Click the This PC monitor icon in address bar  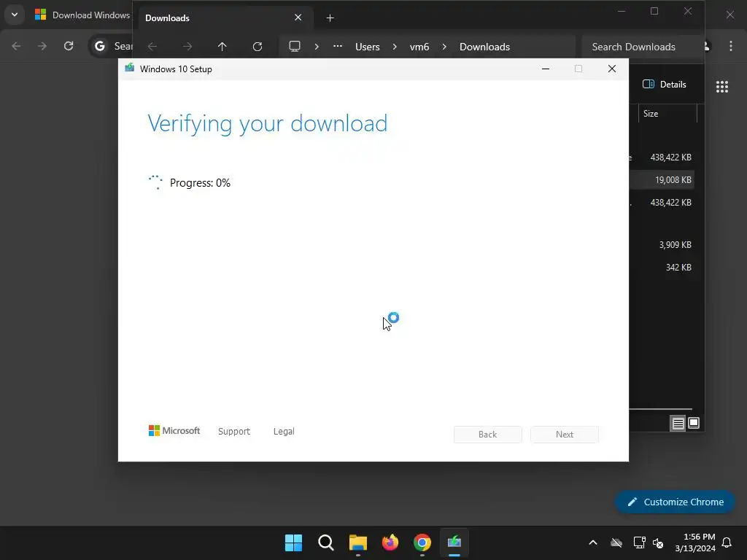click(x=295, y=46)
